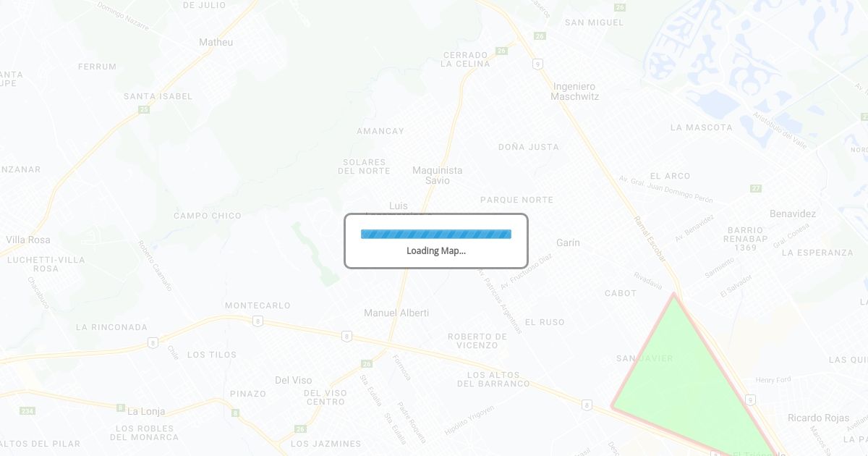Select the Ricardo Rojas town label
The width and height of the screenshot is (868, 456).
coord(819,418)
